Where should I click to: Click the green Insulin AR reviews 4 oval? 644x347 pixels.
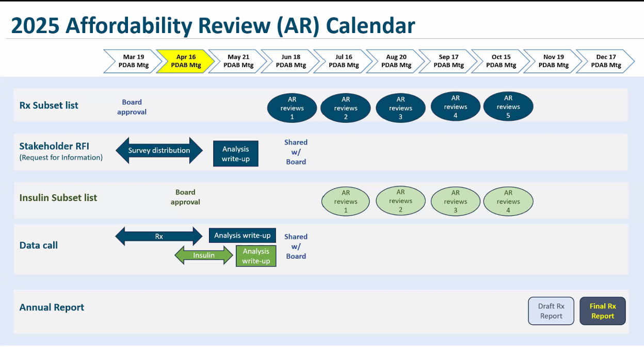(508, 201)
